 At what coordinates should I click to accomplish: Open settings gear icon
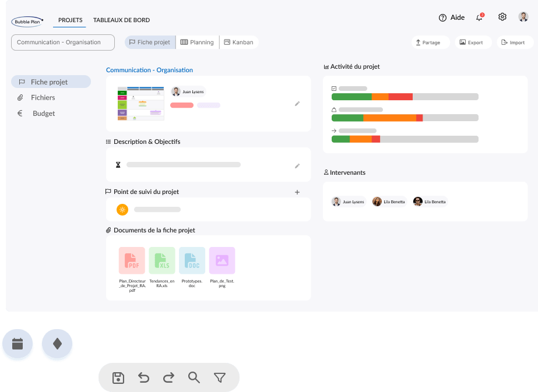pos(502,17)
